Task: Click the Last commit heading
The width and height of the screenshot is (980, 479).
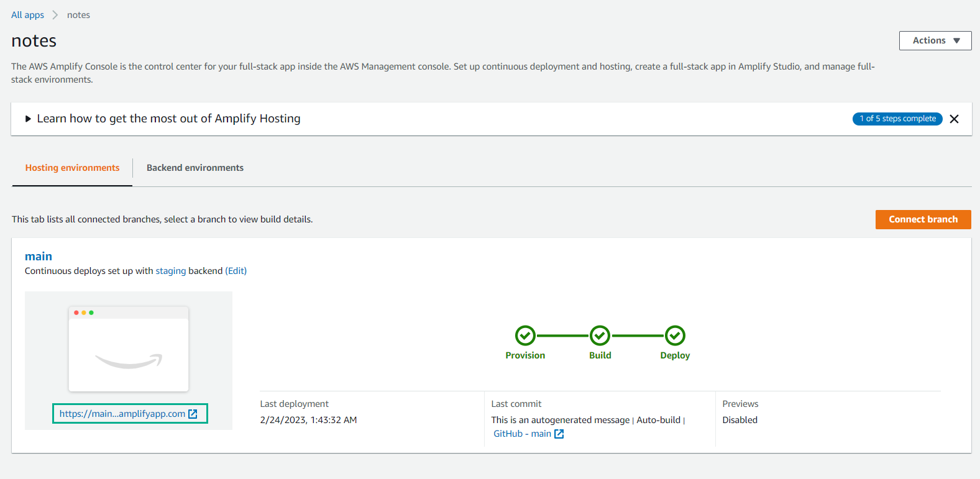Action: 516,404
